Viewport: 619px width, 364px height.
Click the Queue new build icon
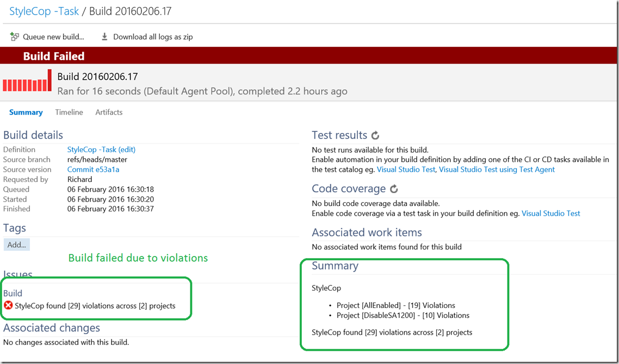[x=15, y=37]
